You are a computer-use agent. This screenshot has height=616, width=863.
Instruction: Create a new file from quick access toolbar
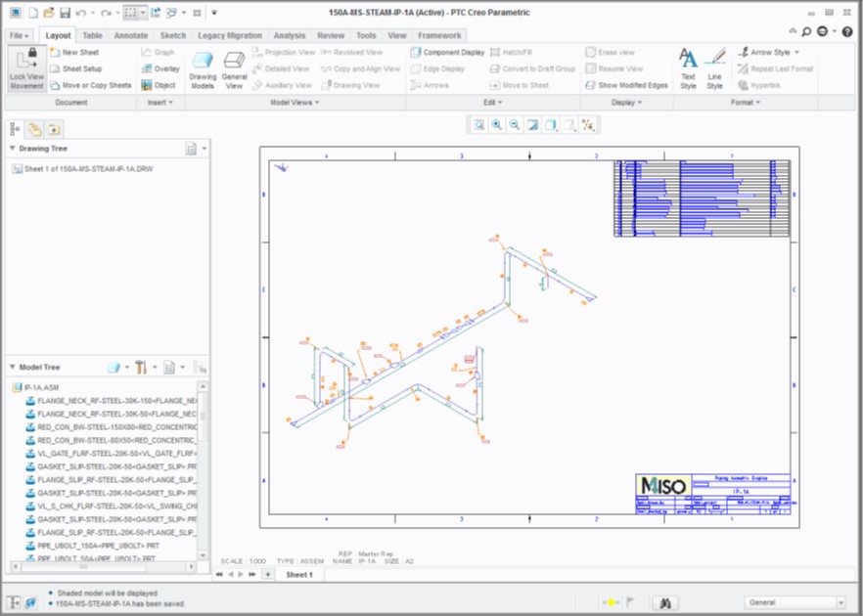pos(33,12)
